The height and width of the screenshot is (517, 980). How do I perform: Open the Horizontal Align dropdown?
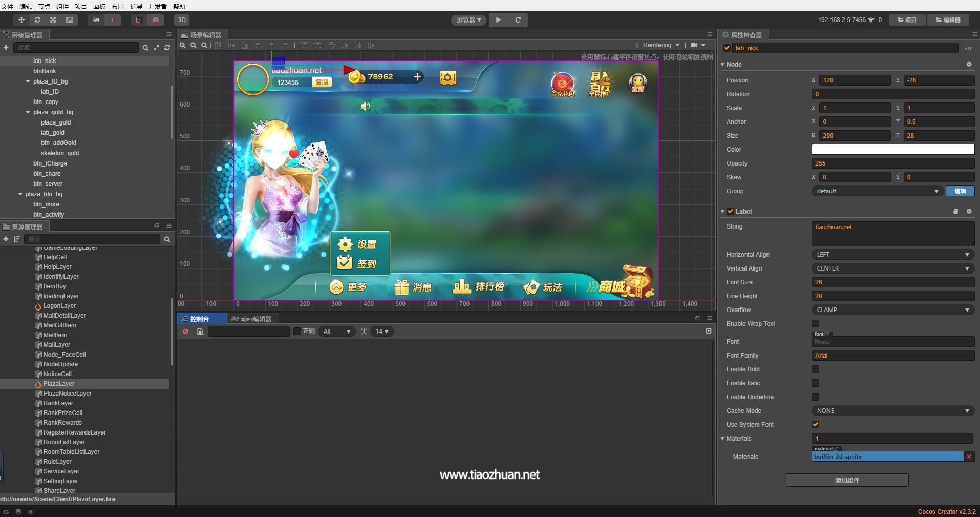892,255
